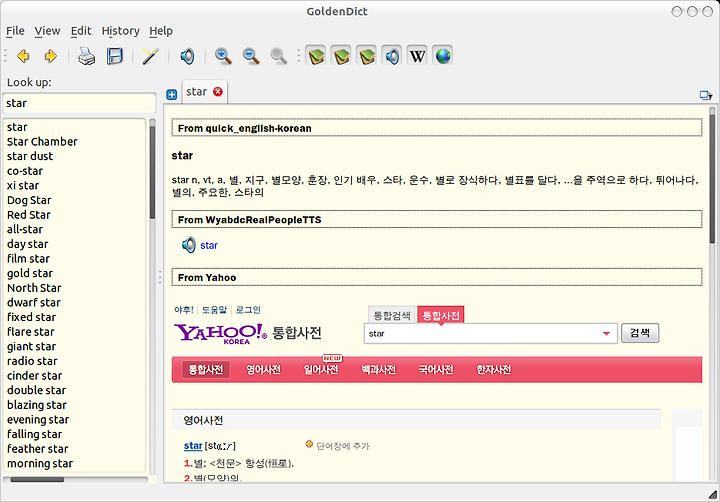Screen dimensions: 720x502
Task: Click the 검색 search button
Action: [640, 333]
